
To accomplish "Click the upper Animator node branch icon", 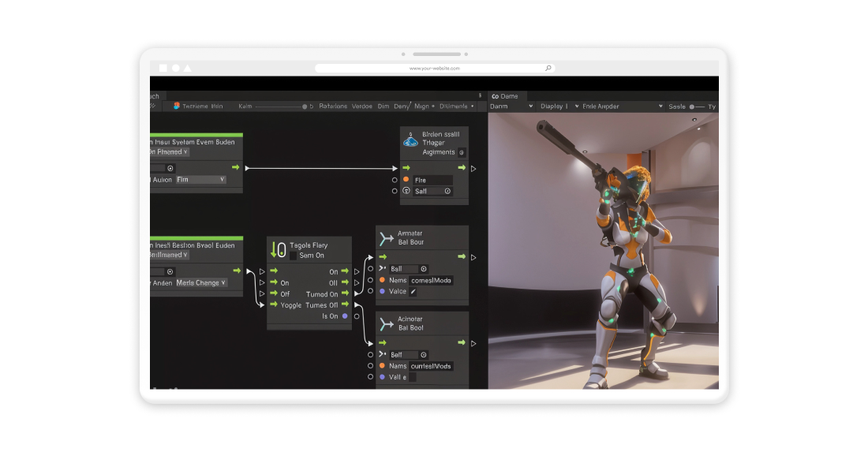I will click(x=387, y=238).
